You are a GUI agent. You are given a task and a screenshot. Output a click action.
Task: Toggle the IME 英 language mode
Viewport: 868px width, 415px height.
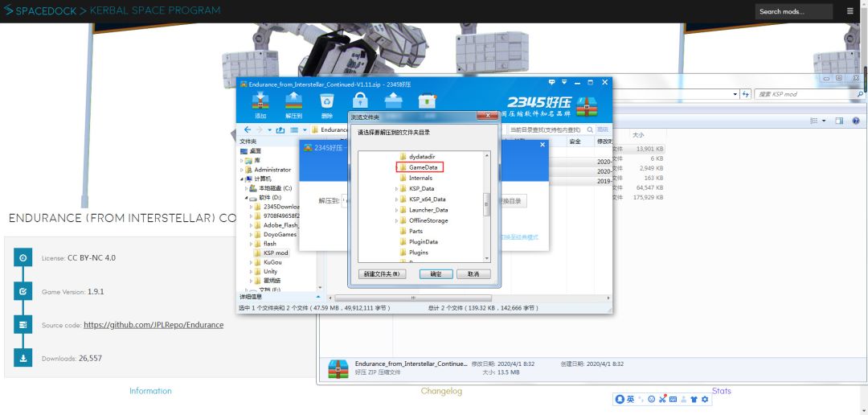pyautogui.click(x=630, y=399)
